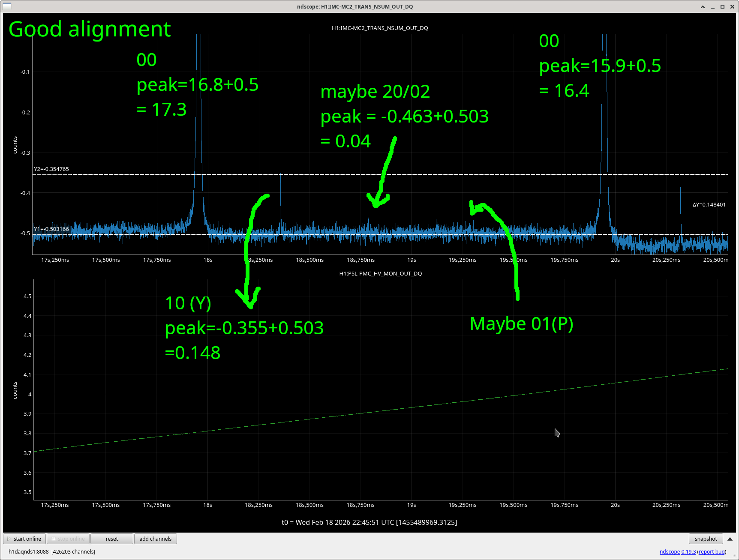
Task: Select the Y2=-0.354765 cursor label
Action: pos(51,169)
